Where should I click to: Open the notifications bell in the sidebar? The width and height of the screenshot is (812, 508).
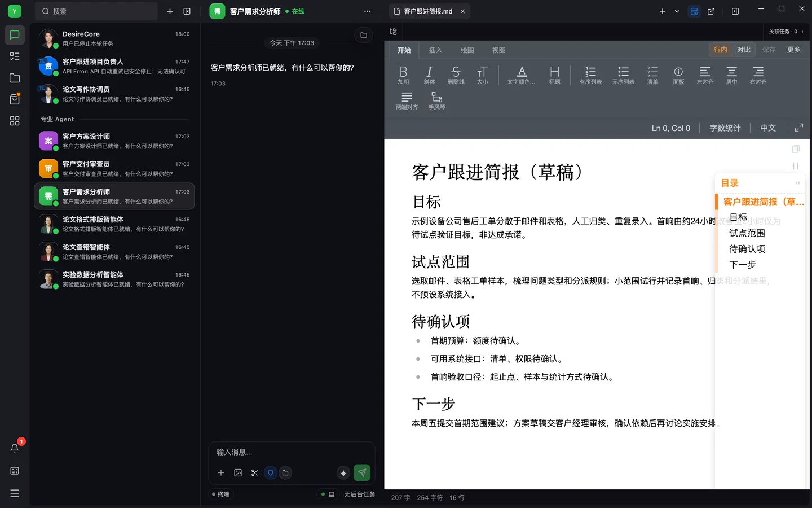pos(15,448)
